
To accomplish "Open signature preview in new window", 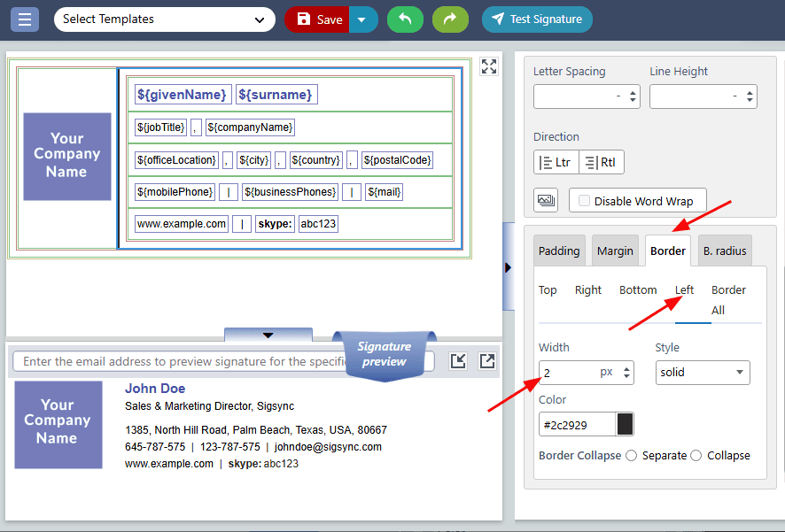I will (487, 360).
